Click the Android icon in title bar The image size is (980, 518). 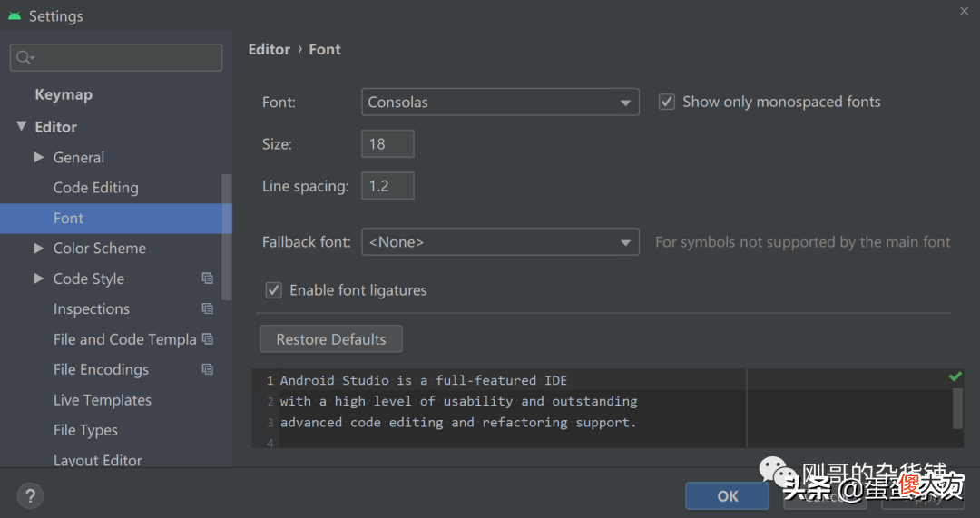(x=15, y=15)
